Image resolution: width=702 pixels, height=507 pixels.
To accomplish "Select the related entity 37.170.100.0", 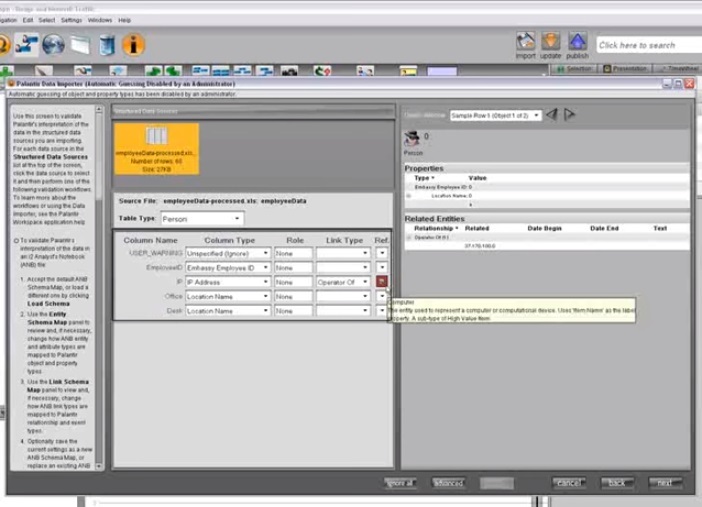I will click(479, 246).
